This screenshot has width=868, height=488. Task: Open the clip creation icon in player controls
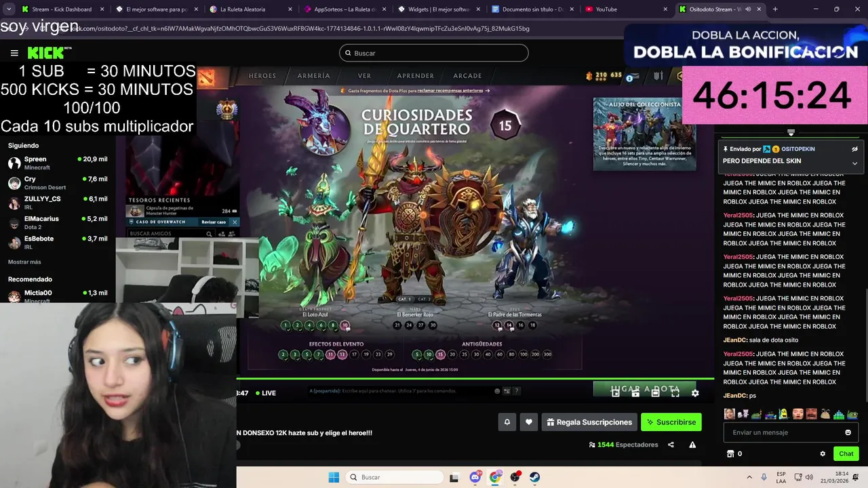point(635,393)
